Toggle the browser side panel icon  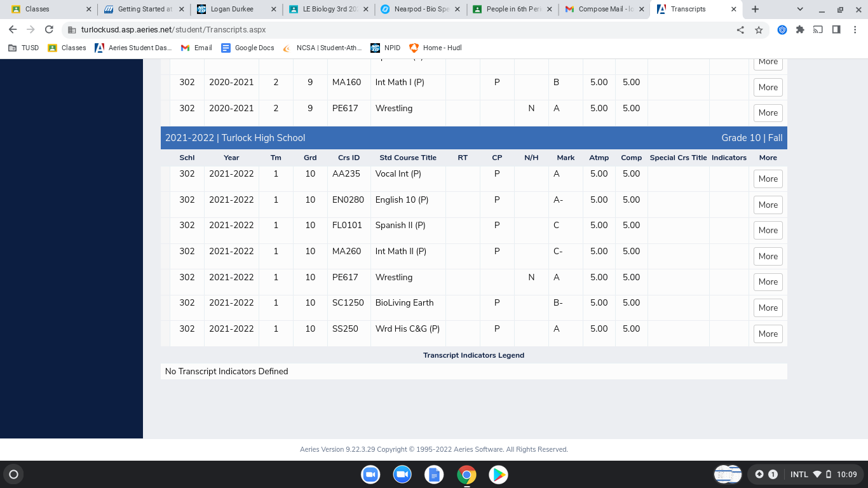(x=836, y=30)
